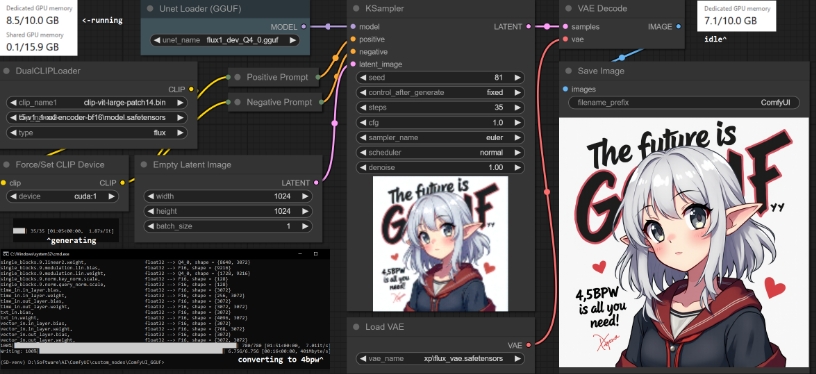Expand the Negative Prompt node dot
Image resolution: width=816 pixels, height=374 pixels.
click(237, 102)
